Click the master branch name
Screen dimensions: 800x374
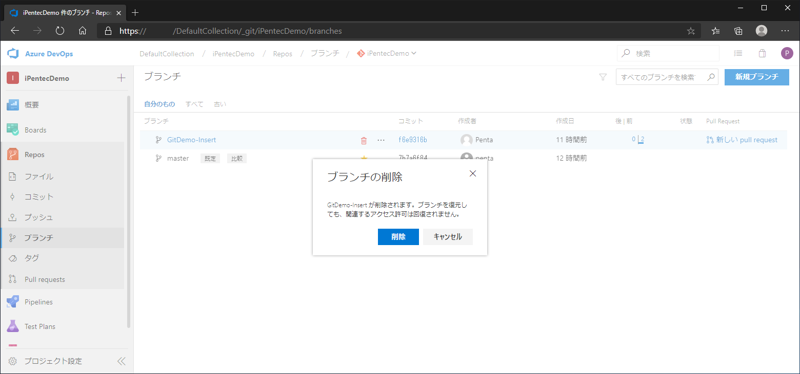pyautogui.click(x=178, y=159)
